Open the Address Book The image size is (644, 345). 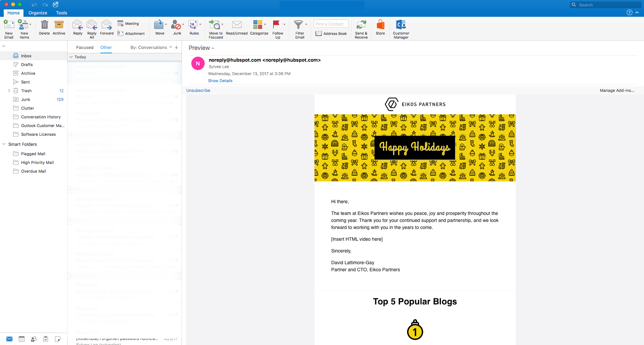point(331,34)
